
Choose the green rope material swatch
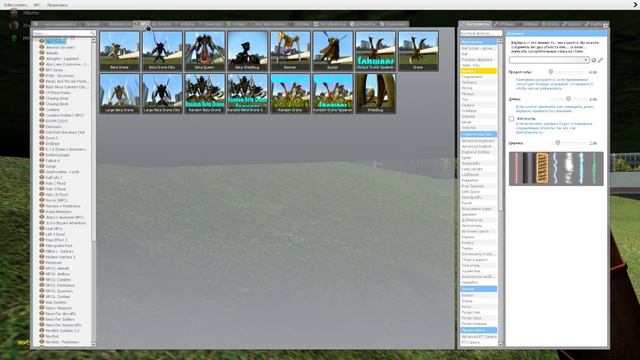(594, 169)
